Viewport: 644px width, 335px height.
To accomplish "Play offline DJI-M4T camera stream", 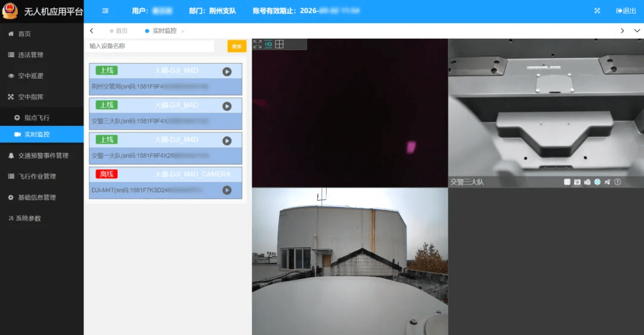I will [x=227, y=190].
